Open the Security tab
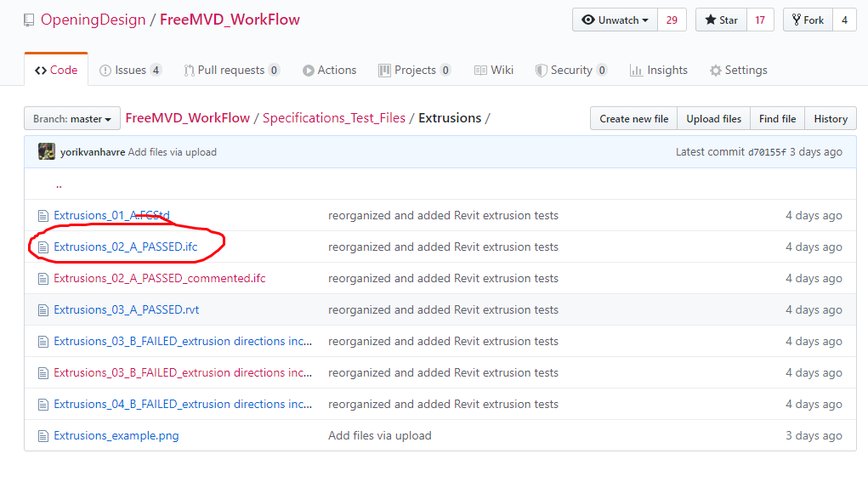Screen dimensions: 868x482 (x=571, y=71)
